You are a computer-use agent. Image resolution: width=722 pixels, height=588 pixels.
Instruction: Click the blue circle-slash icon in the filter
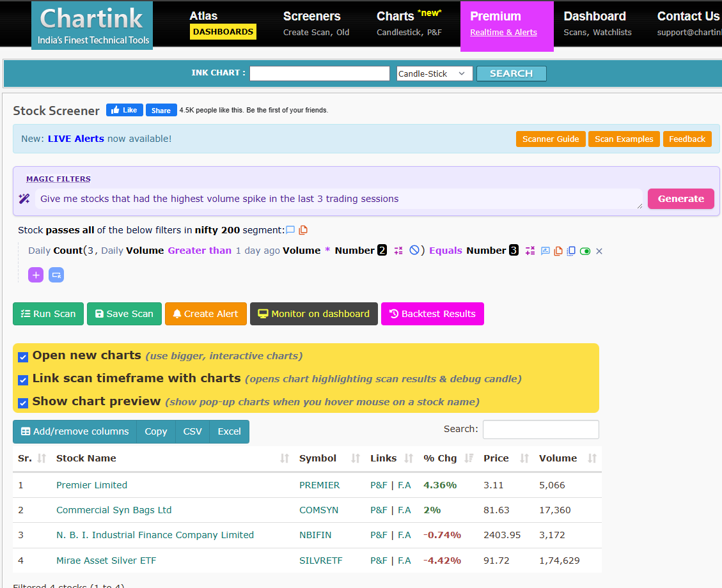coord(414,250)
